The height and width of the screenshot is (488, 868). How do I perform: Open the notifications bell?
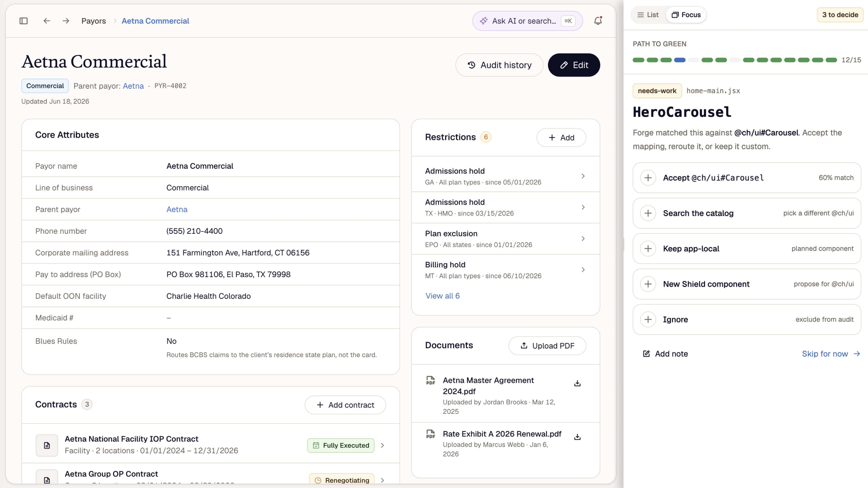(x=598, y=21)
